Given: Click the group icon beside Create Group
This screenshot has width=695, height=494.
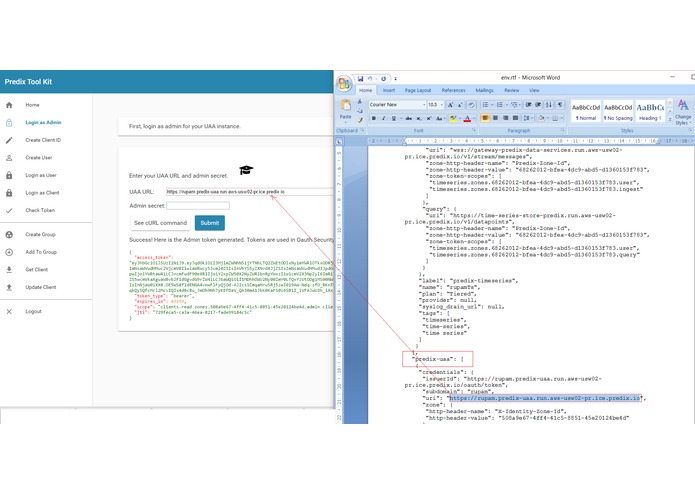Looking at the screenshot, I should [9, 234].
